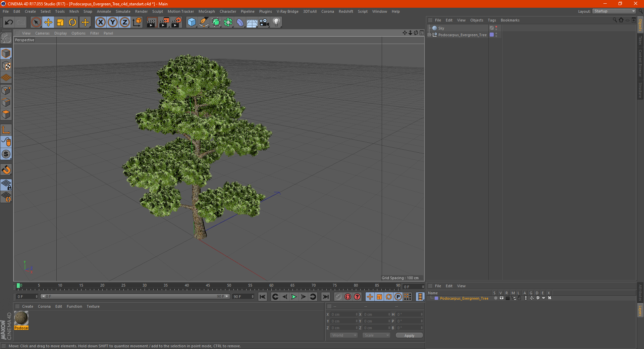Open the MoGraph menu

pos(207,11)
